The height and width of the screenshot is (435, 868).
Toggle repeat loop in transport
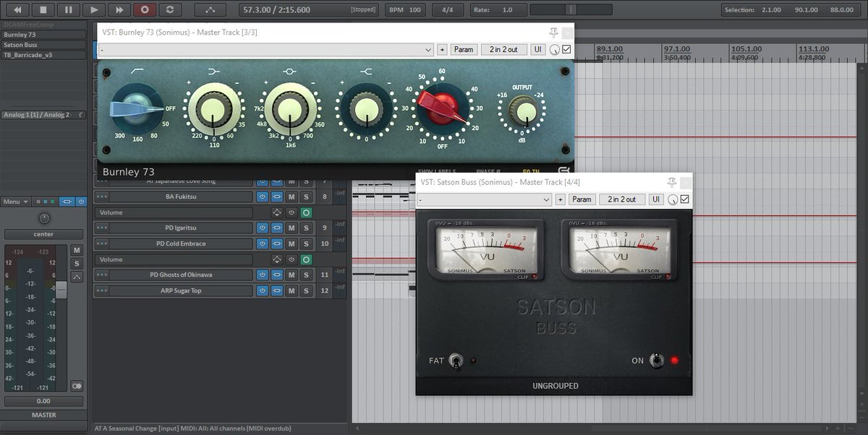coord(170,9)
